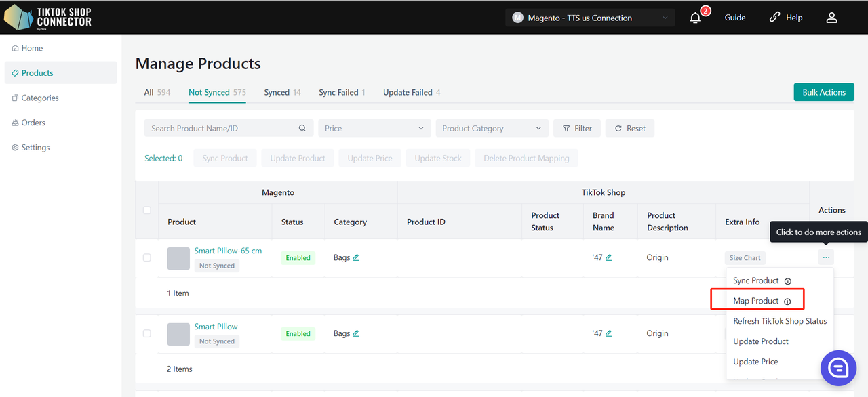Tick the select-all checkbox in table header
This screenshot has width=868, height=397.
(x=147, y=210)
